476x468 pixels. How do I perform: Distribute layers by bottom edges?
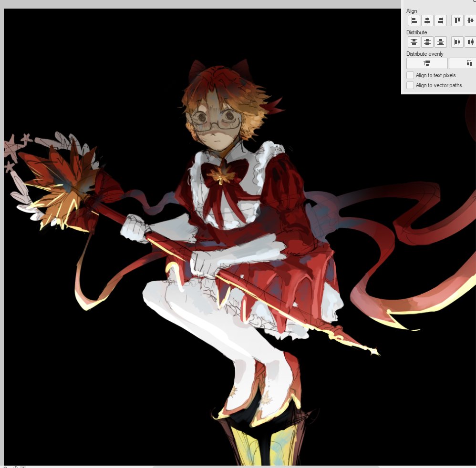click(x=441, y=42)
